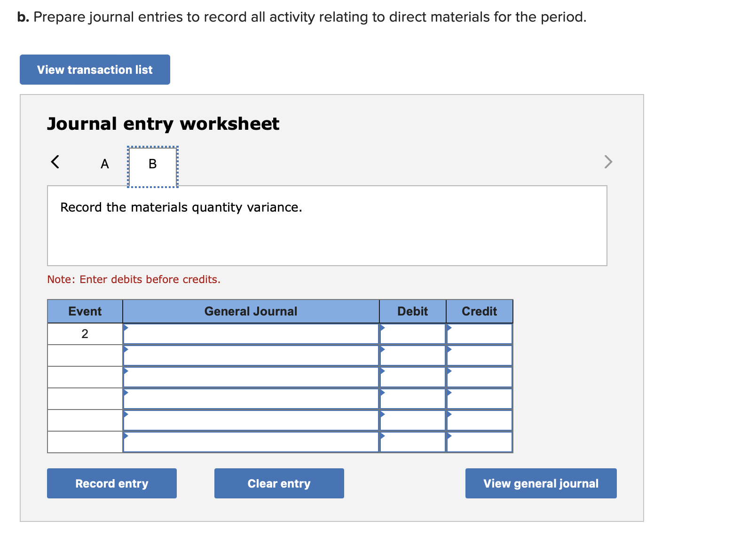The image size is (756, 552).
Task: Click the Credit field for Event 2
Action: (x=479, y=334)
